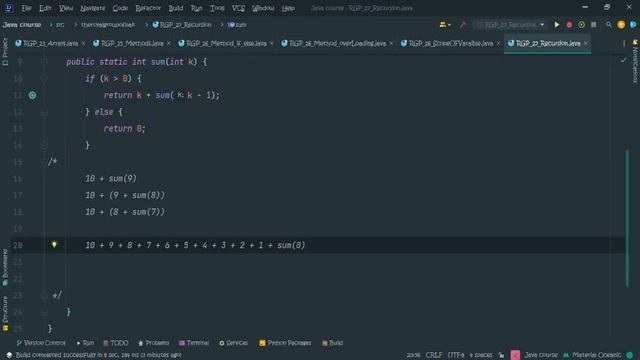The height and width of the screenshot is (360, 640).
Task: Open the File menu
Action: [26, 8]
